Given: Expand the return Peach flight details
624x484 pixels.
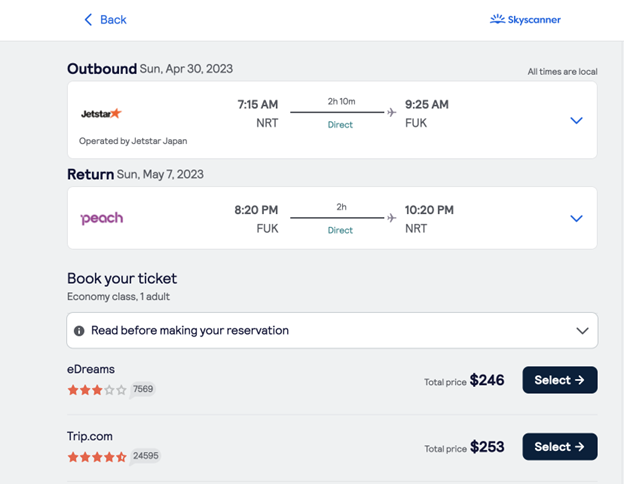Looking at the screenshot, I should (x=576, y=218).
